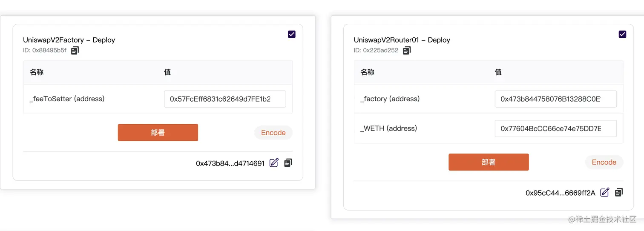Edit the factory deployed address 0x473b84...d4714691

274,163
